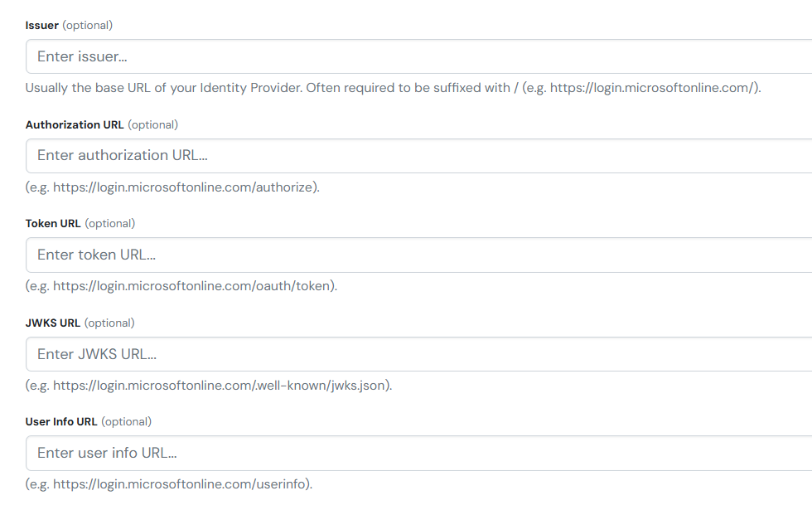The height and width of the screenshot is (510, 812).
Task: Click the Token URL label
Action: pyautogui.click(x=53, y=223)
